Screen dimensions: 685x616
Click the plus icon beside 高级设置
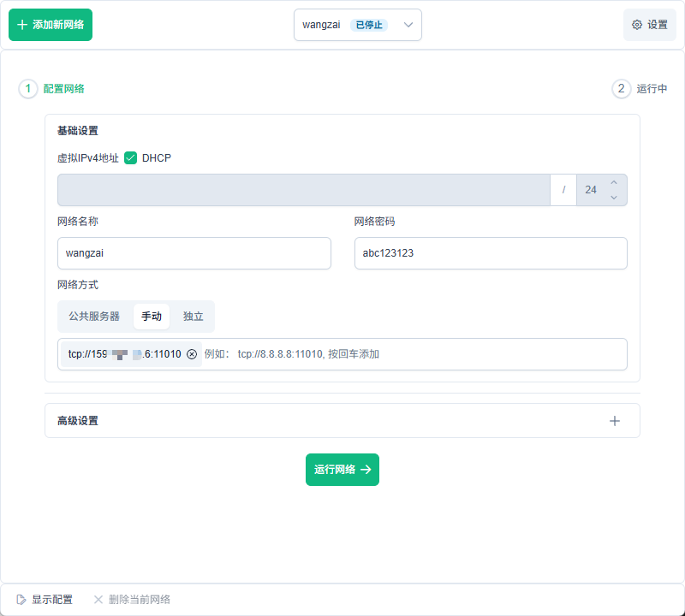coord(614,421)
